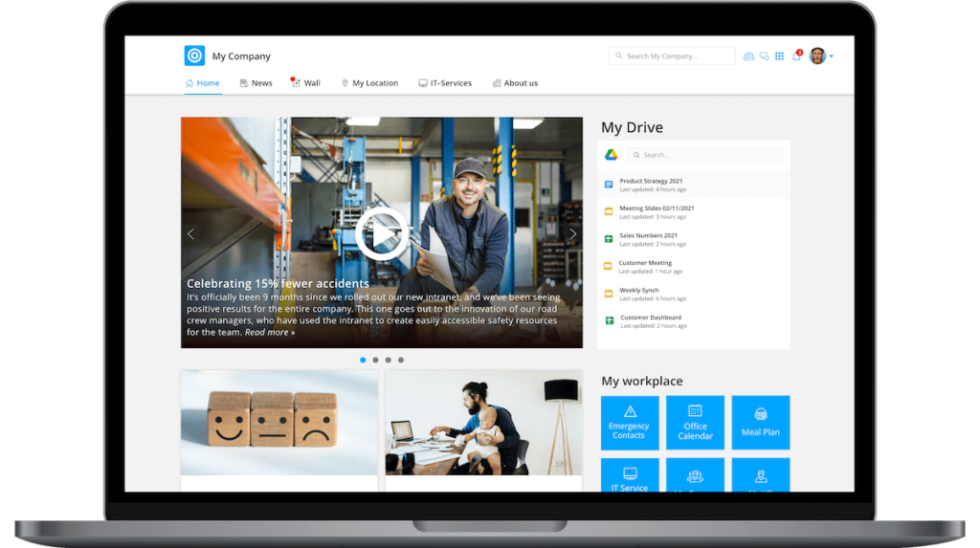The height and width of the screenshot is (548, 980).
Task: Click the My Company logo icon
Action: [x=194, y=55]
